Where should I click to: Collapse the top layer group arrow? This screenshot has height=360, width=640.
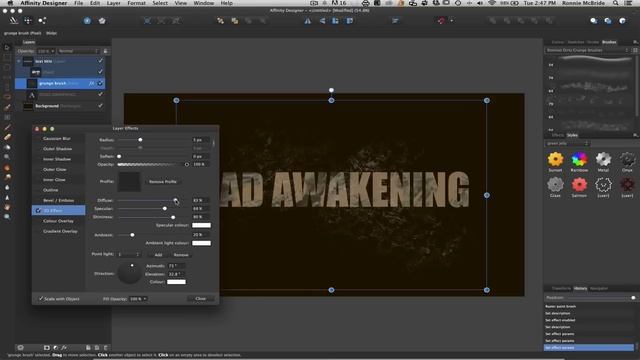click(18, 61)
